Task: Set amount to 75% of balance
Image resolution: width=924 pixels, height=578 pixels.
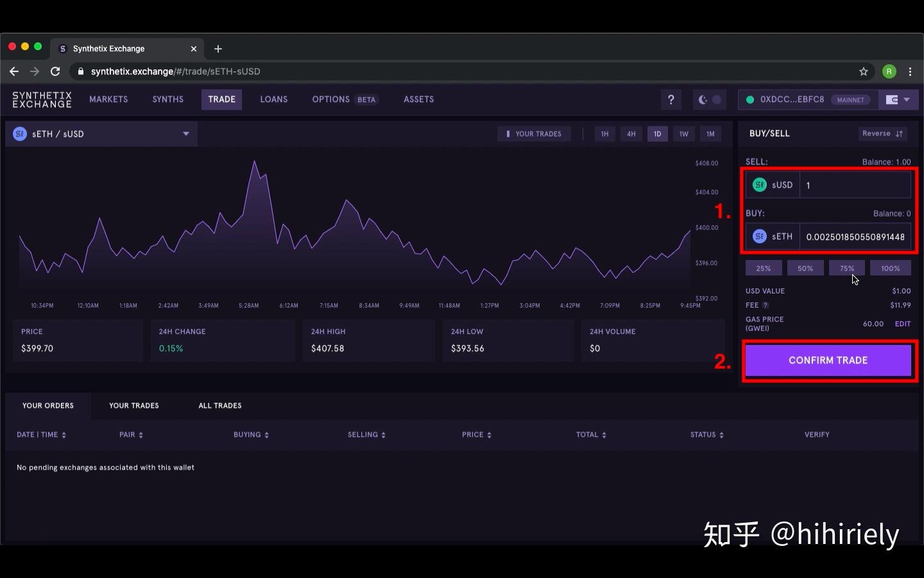Action: pyautogui.click(x=847, y=268)
